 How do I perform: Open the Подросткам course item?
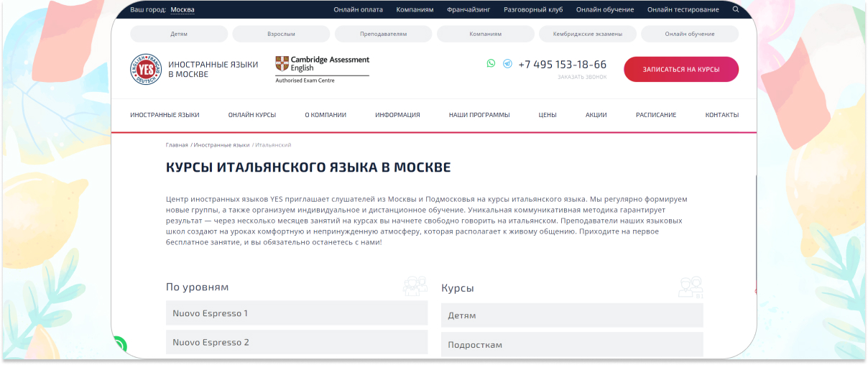click(571, 345)
